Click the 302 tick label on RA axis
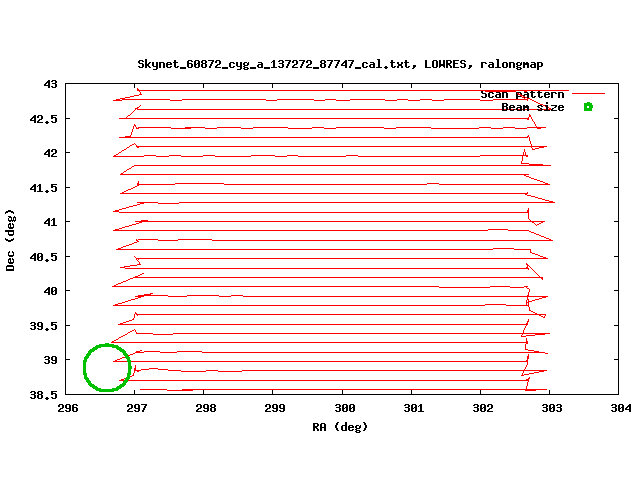Viewport: 640px width, 480px height. [483, 408]
